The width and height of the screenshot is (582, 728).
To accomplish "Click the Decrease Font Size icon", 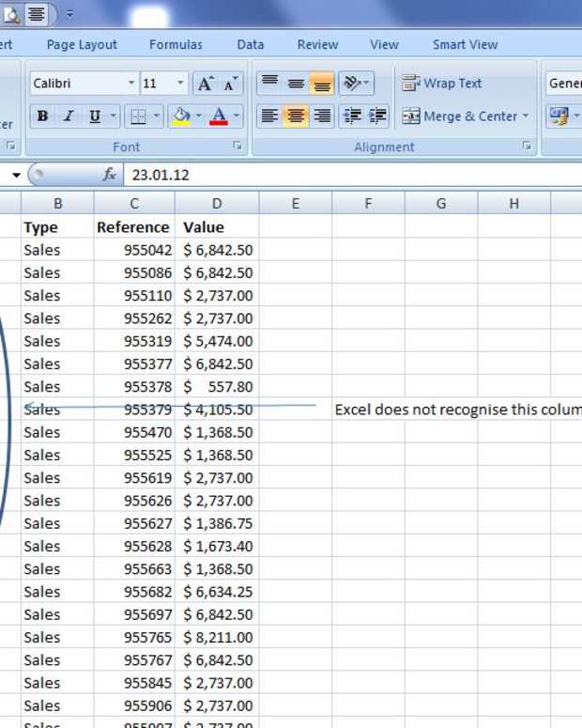I will (231, 84).
